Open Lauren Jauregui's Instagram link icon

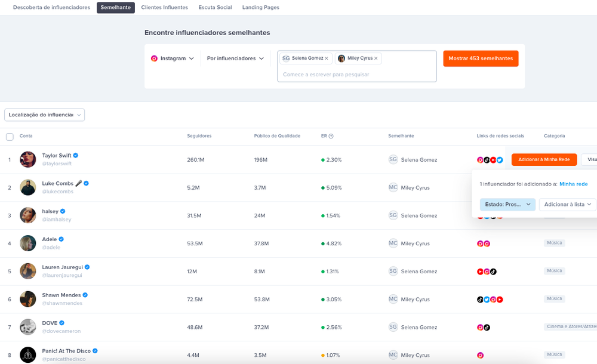(x=487, y=272)
